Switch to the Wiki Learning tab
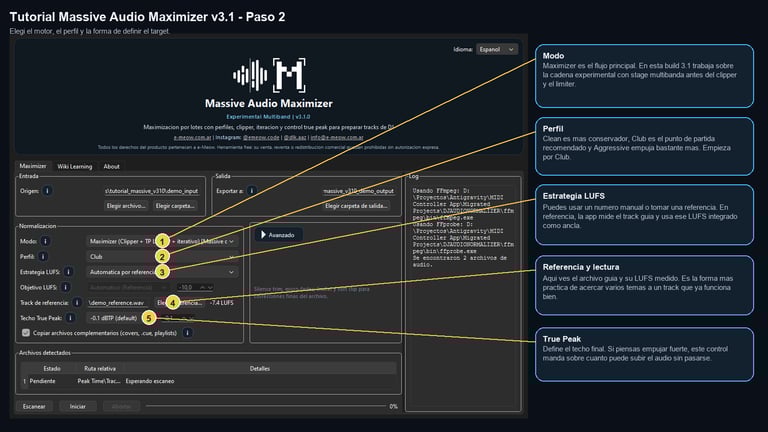Screen dimensions: 768x432 74,167
